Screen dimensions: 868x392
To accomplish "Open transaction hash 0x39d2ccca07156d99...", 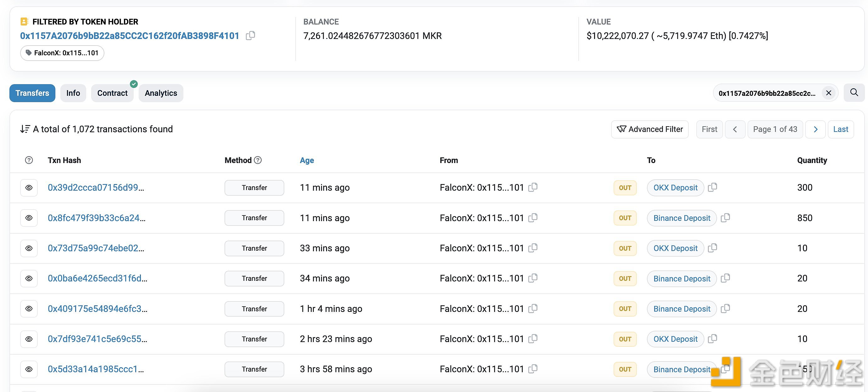I will (96, 188).
